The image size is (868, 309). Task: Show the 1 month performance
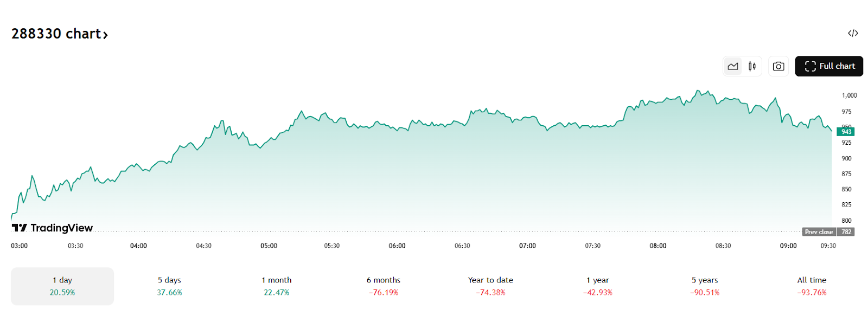[x=277, y=286]
